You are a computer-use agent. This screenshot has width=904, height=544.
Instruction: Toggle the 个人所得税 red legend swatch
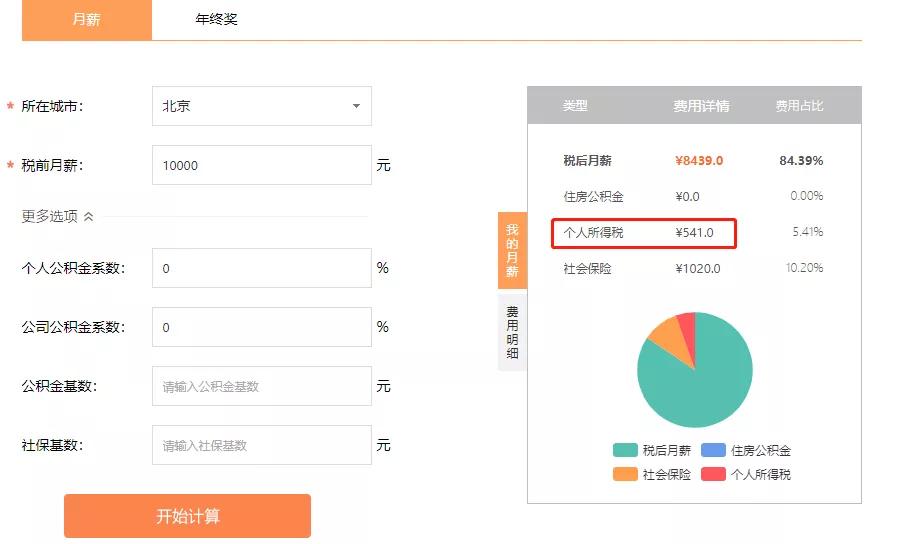713,474
